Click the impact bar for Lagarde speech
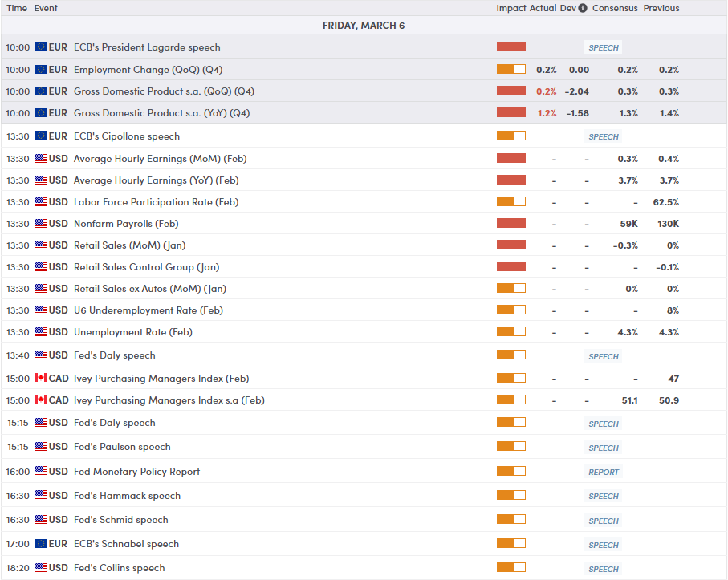Viewport: 728px width, 580px height. point(511,47)
